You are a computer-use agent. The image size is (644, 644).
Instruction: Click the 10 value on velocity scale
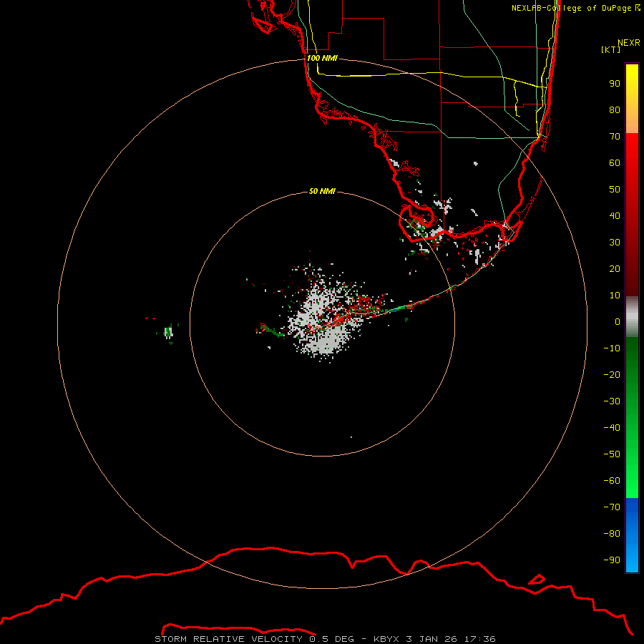(615, 296)
